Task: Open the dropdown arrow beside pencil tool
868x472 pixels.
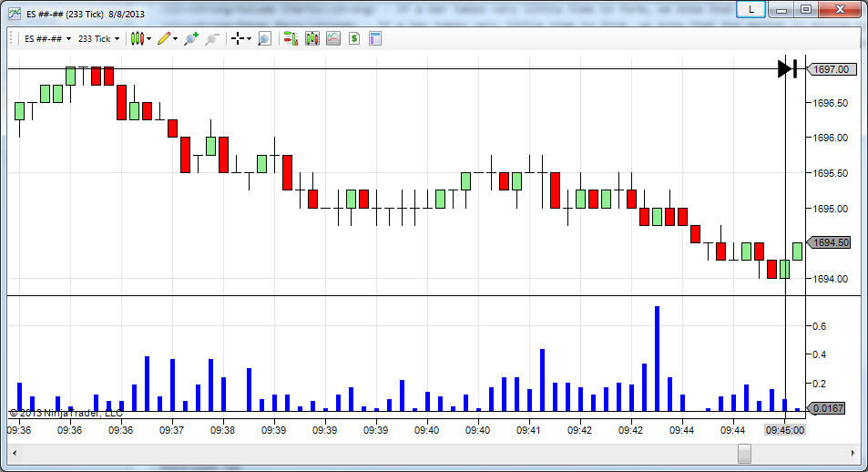Action: click(175, 39)
